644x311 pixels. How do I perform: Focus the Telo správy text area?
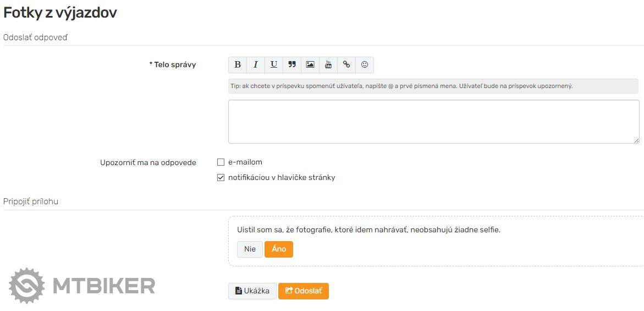433,122
